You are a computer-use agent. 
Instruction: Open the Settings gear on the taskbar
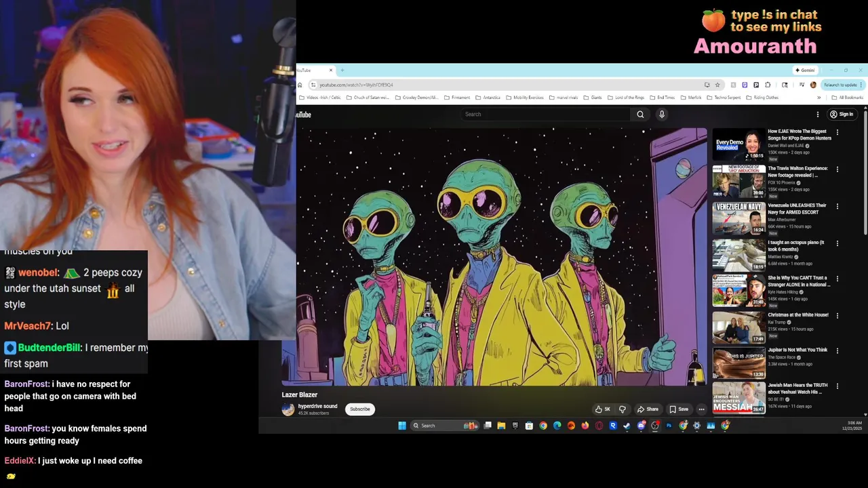click(696, 426)
